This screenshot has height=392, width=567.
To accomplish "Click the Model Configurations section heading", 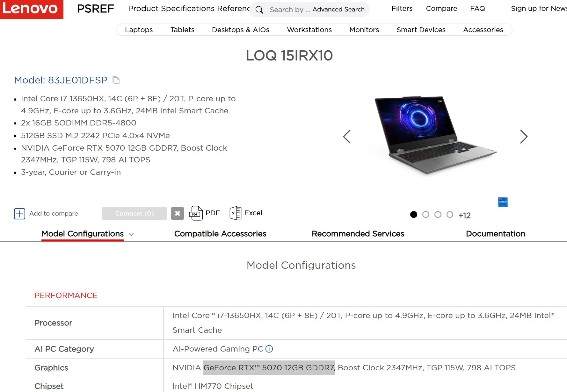I will point(301,265).
